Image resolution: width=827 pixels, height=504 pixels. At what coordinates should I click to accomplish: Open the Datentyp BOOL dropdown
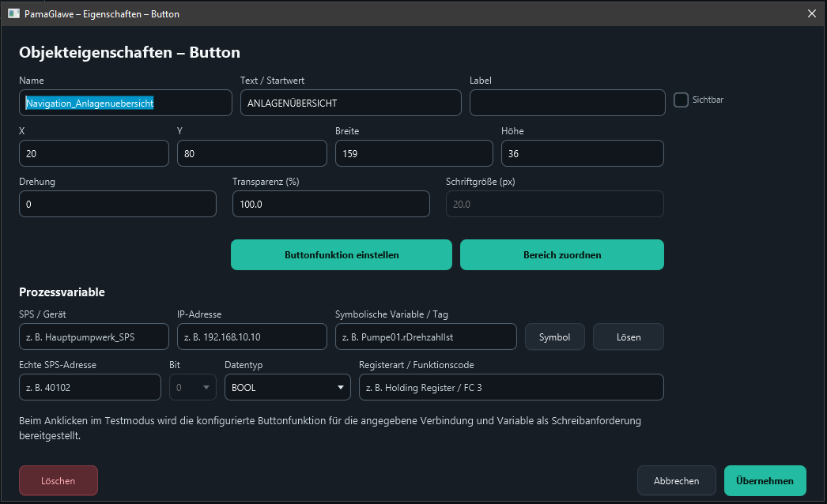point(288,388)
